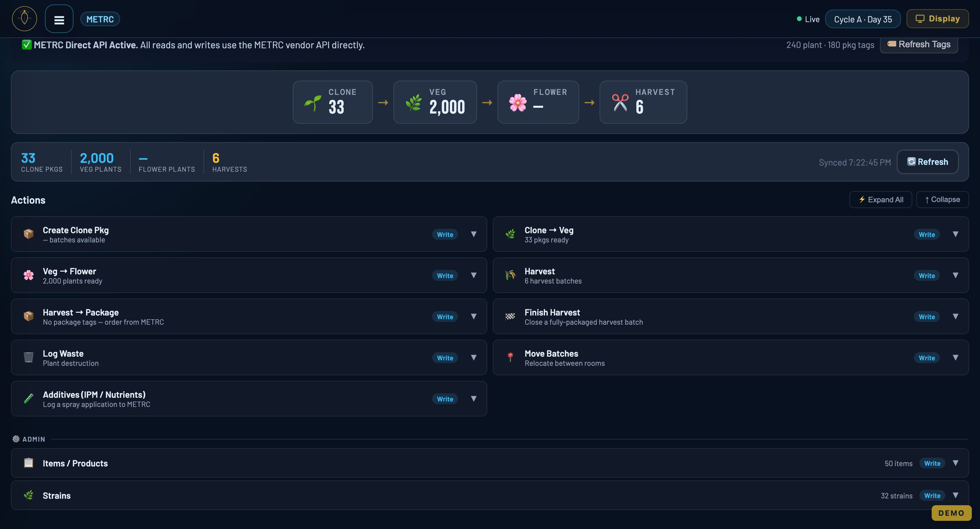Refresh the synced plant counts

point(928,162)
